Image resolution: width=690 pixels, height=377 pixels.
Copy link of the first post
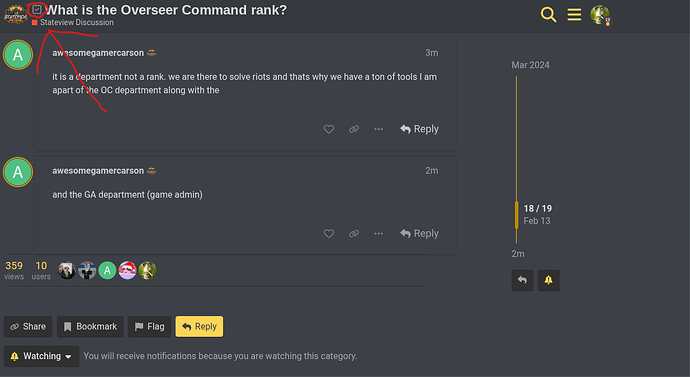[354, 129]
